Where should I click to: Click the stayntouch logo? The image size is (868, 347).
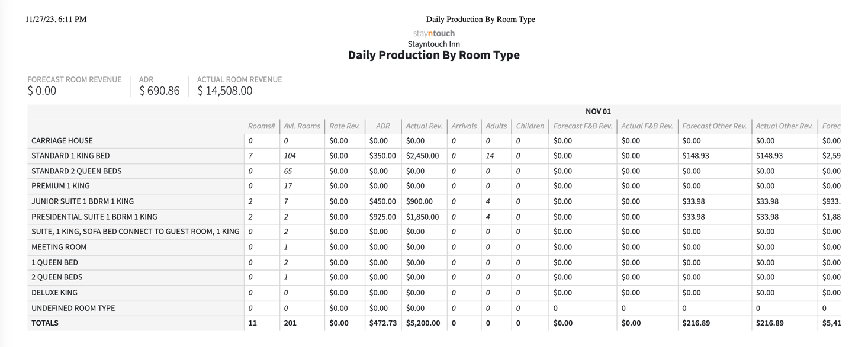pyautogui.click(x=434, y=33)
